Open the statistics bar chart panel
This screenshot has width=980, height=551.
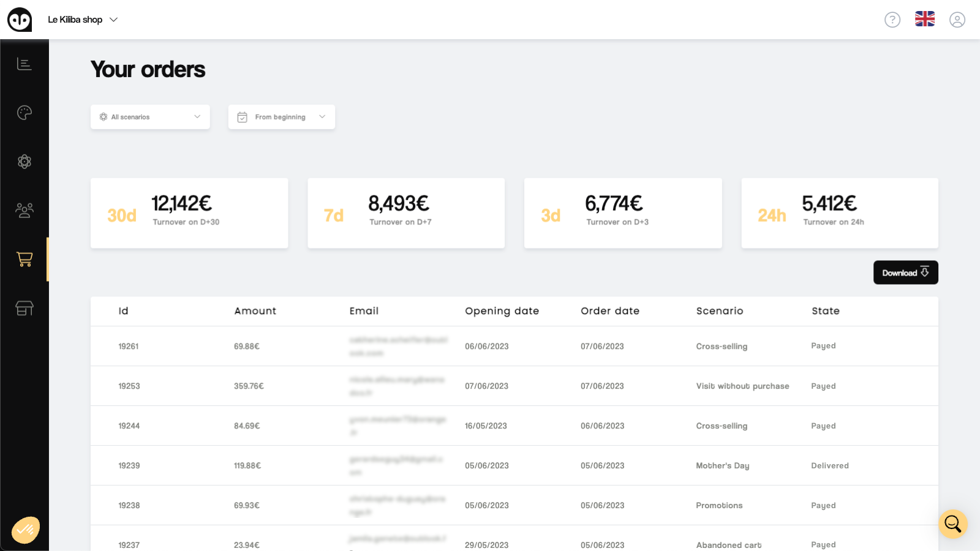pos(24,64)
